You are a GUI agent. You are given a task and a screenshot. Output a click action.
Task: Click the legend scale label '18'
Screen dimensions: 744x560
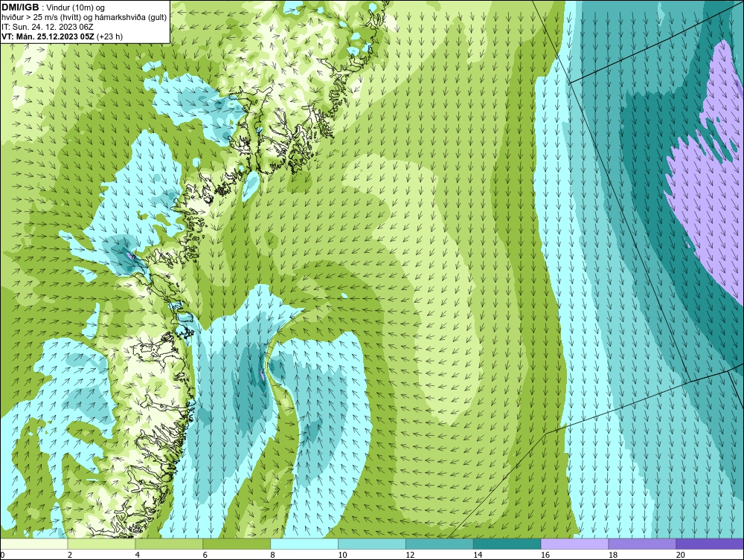point(612,555)
